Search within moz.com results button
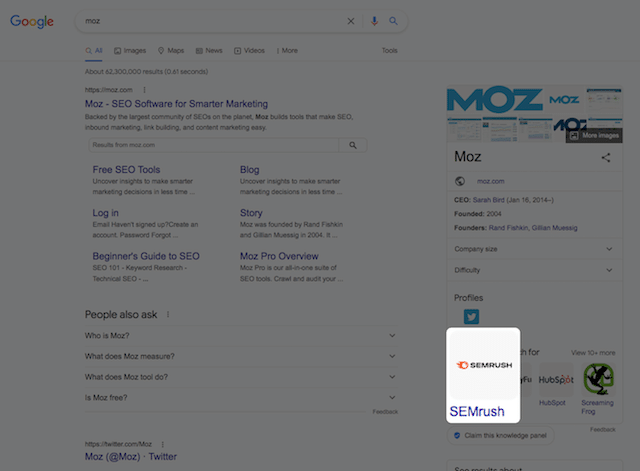Screen dimensions: 640x471 pos(352,145)
